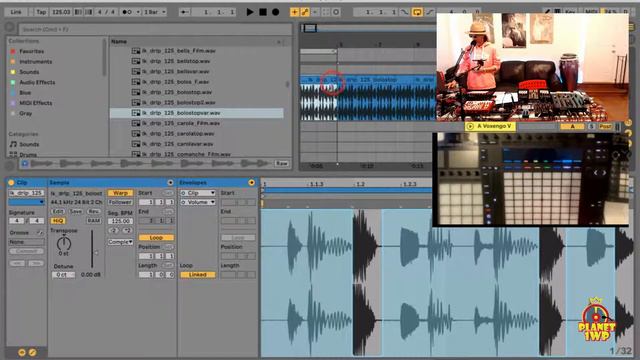The height and width of the screenshot is (360, 640).
Task: Click the sample Save button
Action: point(76,211)
